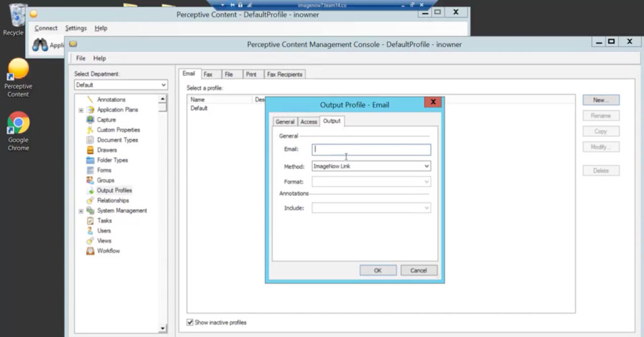Open the File menu in Management Console

click(80, 58)
